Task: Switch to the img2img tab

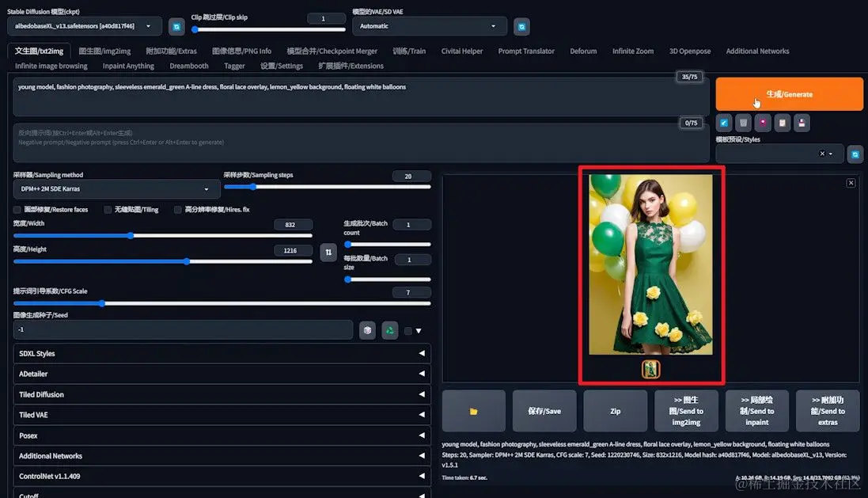Action: (x=104, y=51)
